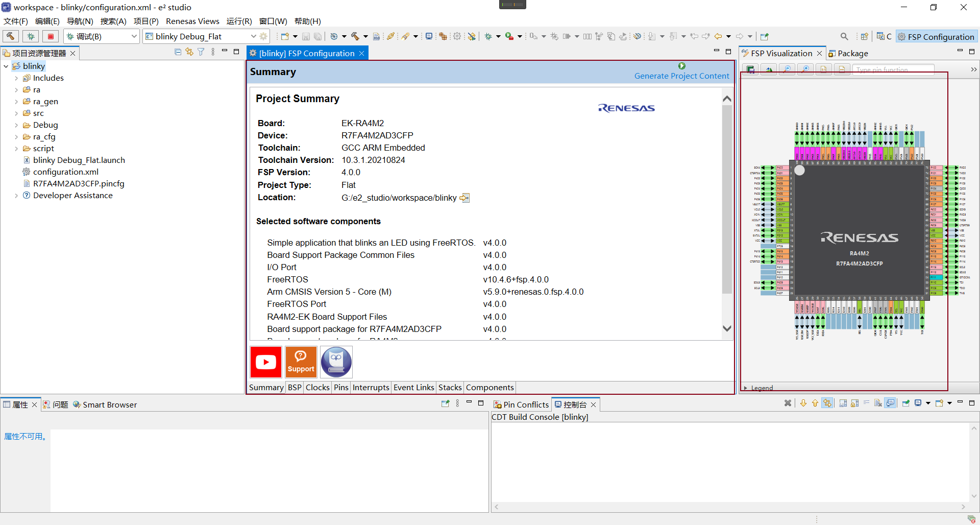Select R7FA4M2AD3CFP.pincfg file
Screen dimensions: 980x525
[x=79, y=184]
